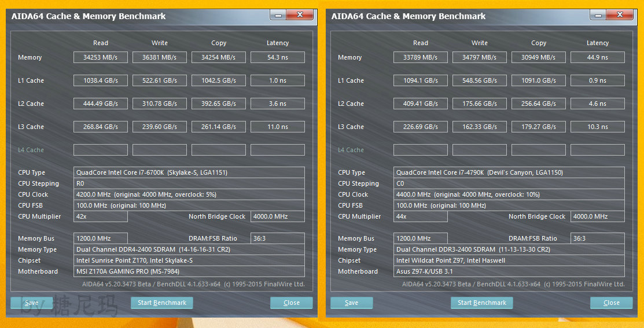Select L3 Cache Latency 10.3 ns
This screenshot has height=328, width=644.
coord(598,127)
